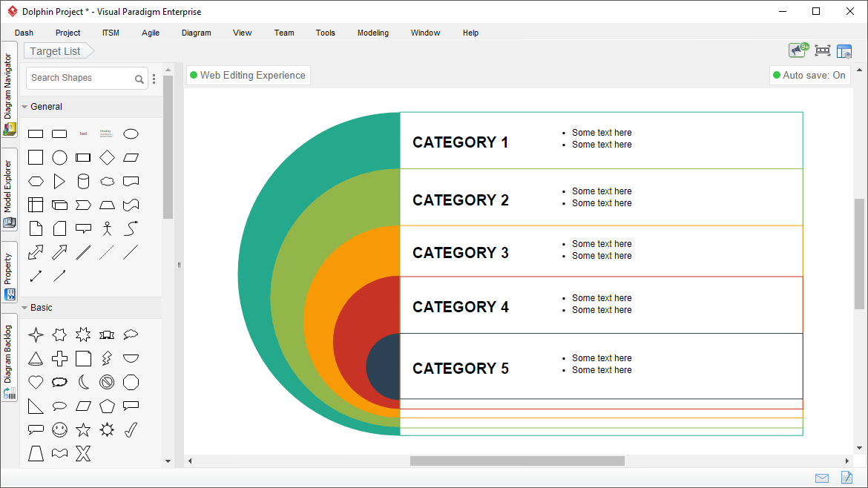The height and width of the screenshot is (488, 868).
Task: Pick the parallelogram shape in General palette
Action: pyautogui.click(x=131, y=158)
